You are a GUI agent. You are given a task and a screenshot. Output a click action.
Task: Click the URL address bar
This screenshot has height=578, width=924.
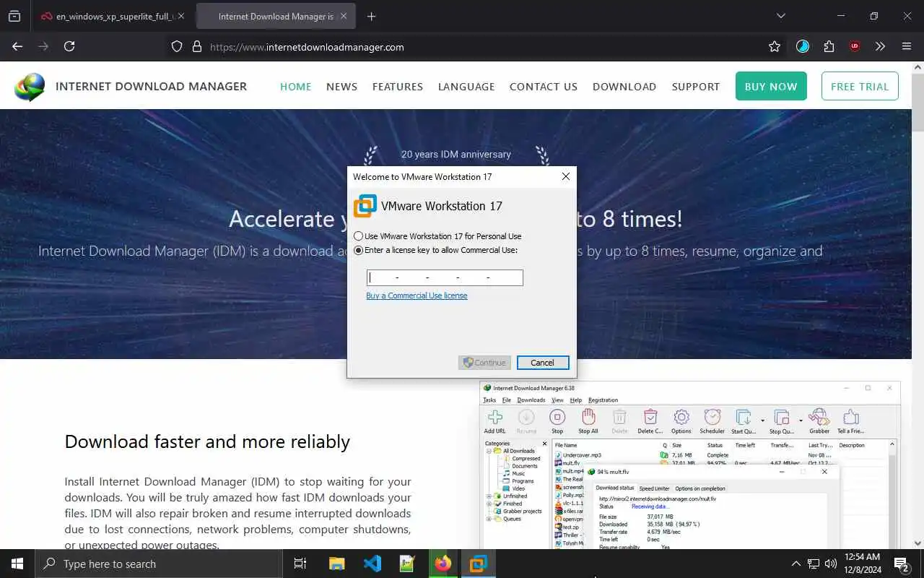coord(476,47)
